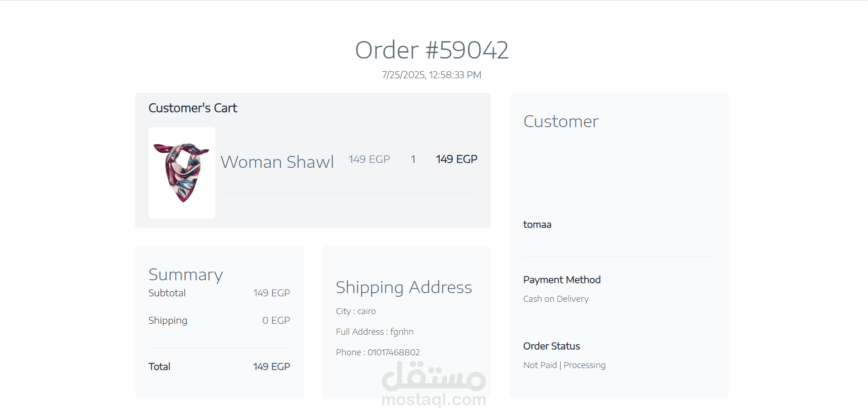This screenshot has height=417, width=868.
Task: Select the Order #59042 heading
Action: 432,50
